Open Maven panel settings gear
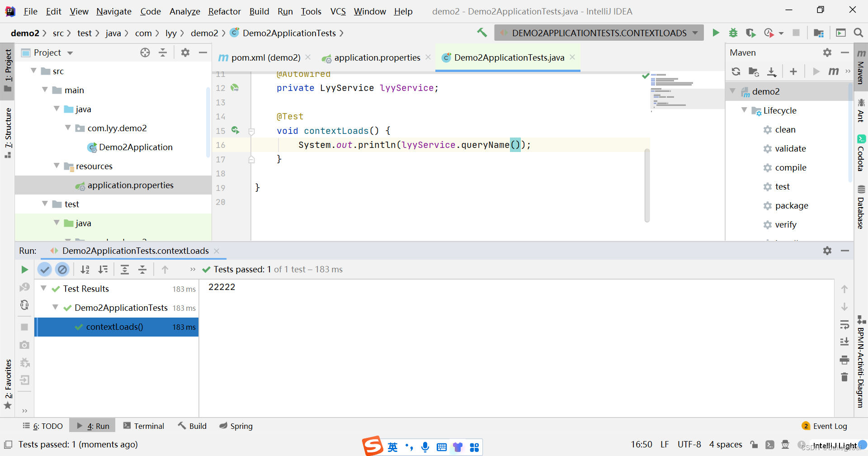 point(827,52)
